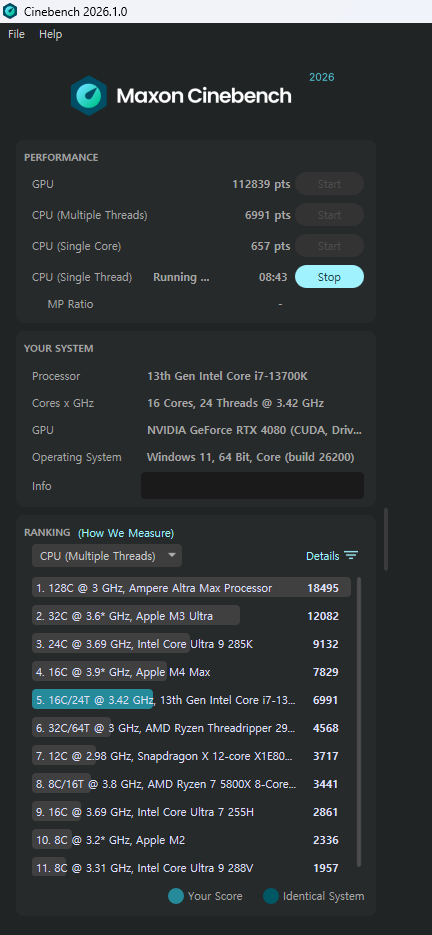Click the CPU (Single Core) Start button
The image size is (432, 935).
point(329,246)
